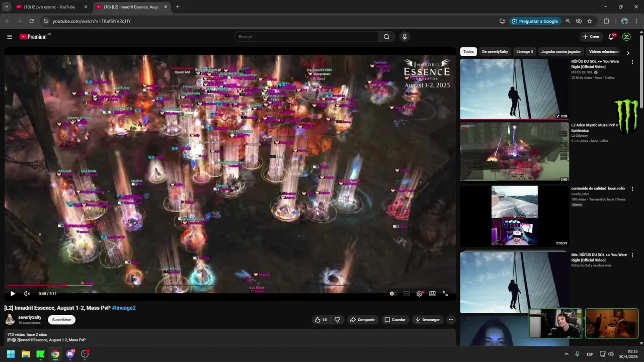Image resolution: width=644 pixels, height=362 pixels.
Task: Close the l2 pvp essenc tab
Action: tap(86, 7)
